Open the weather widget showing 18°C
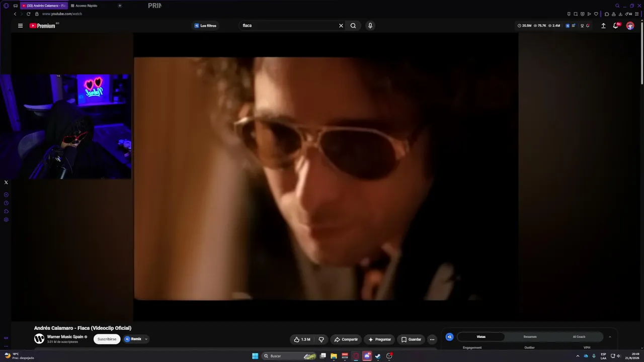The width and height of the screenshot is (644, 362). [x=19, y=356]
